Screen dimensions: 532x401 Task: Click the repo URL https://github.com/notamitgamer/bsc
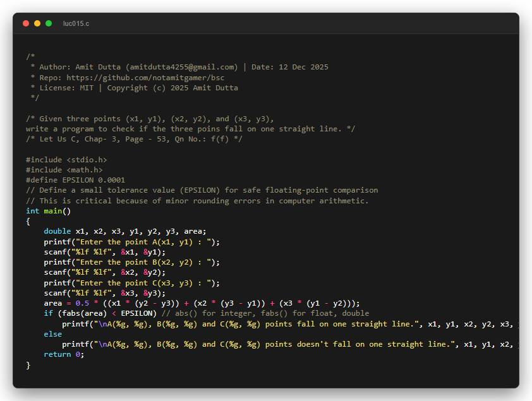[145, 78]
